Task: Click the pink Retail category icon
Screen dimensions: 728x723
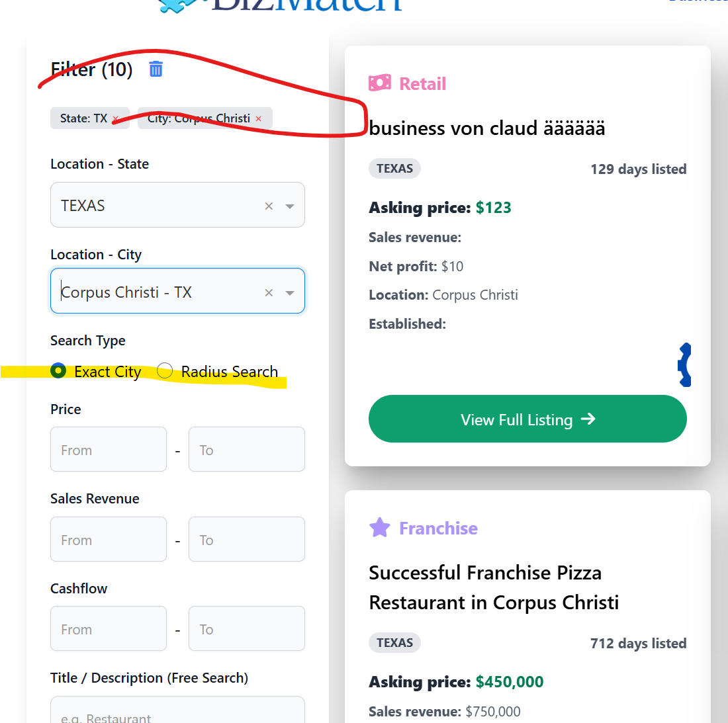Action: (x=379, y=83)
